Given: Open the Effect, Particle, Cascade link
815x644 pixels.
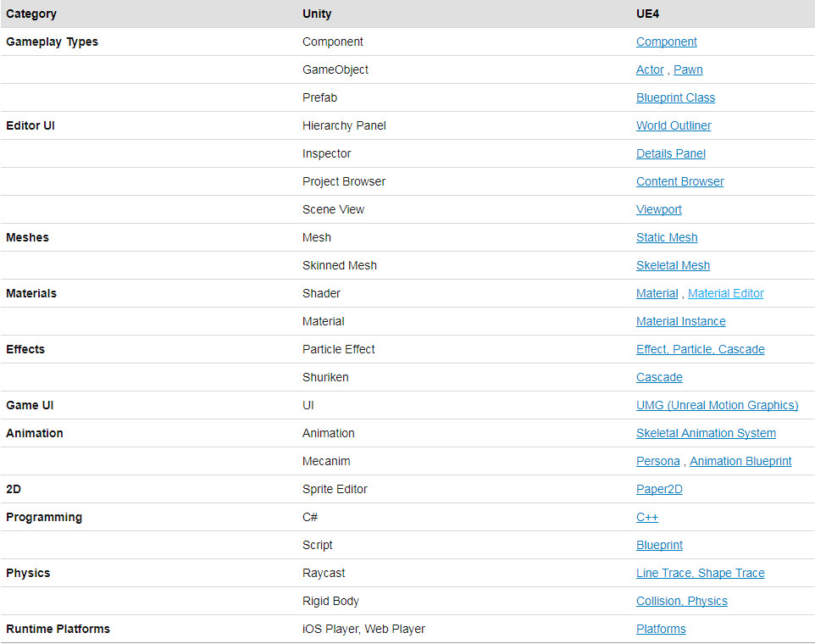Looking at the screenshot, I should coord(700,349).
